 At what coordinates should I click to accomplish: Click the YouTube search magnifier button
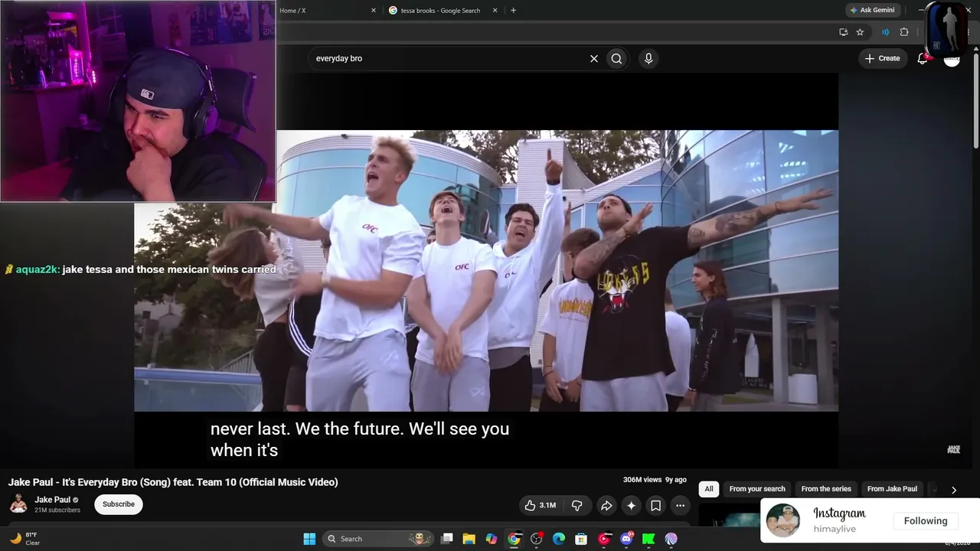pos(616,58)
